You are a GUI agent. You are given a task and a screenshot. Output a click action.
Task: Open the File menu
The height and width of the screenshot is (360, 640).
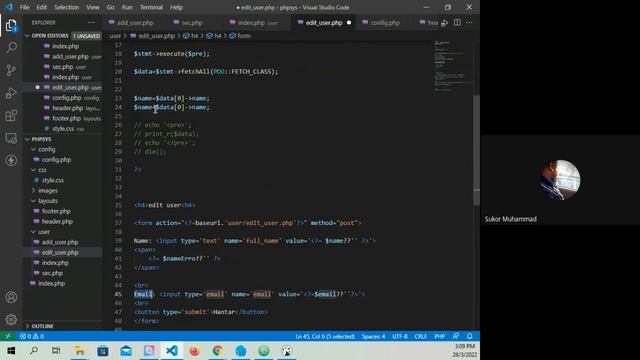[x=24, y=7]
